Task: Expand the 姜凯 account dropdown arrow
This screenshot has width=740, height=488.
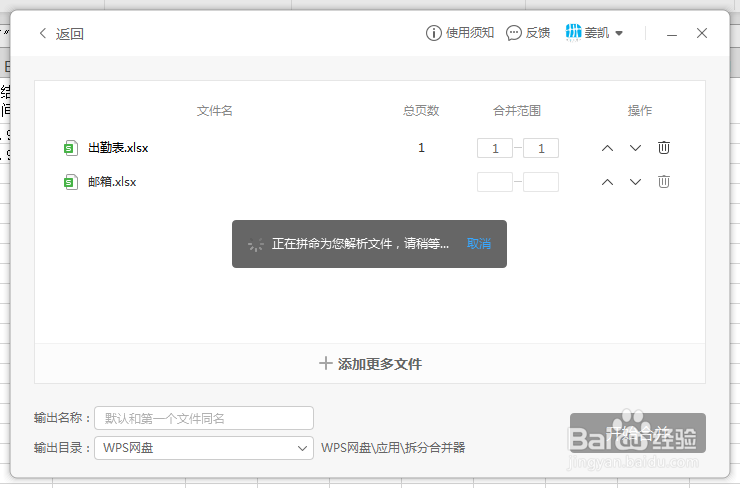Action: 619,34
